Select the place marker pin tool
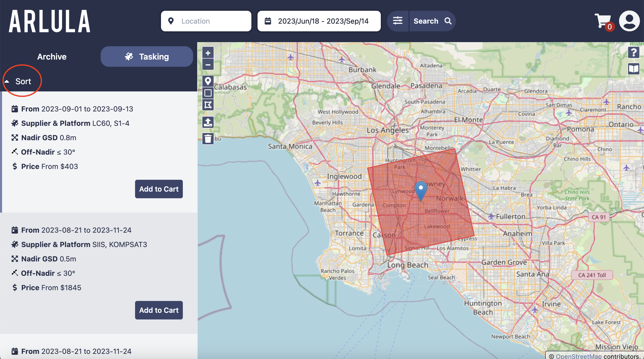 pyautogui.click(x=208, y=81)
